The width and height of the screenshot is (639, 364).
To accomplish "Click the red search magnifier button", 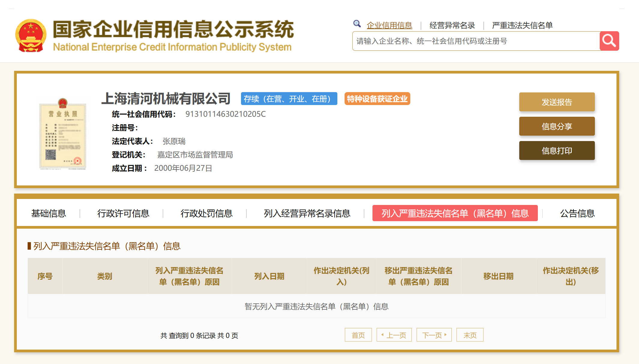I will coord(609,41).
